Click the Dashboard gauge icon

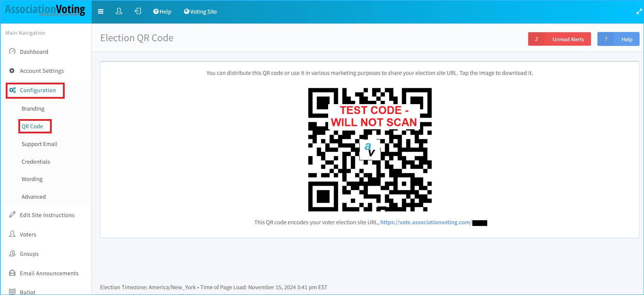coord(12,51)
